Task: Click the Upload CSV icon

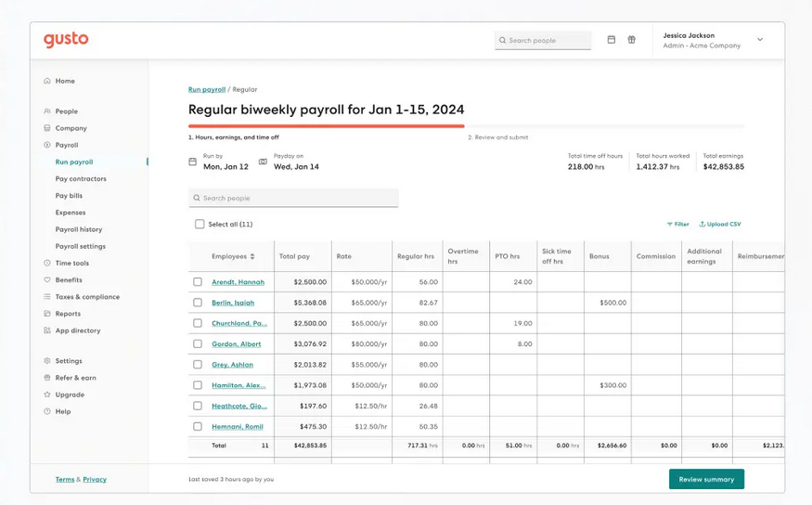Action: pos(702,225)
